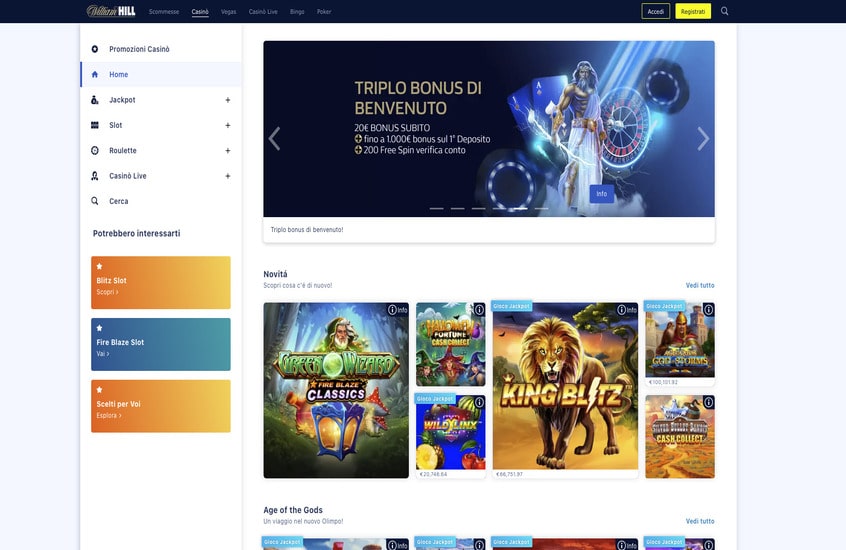Show info for Green Wizard game
846x550 pixels.
[x=398, y=310]
